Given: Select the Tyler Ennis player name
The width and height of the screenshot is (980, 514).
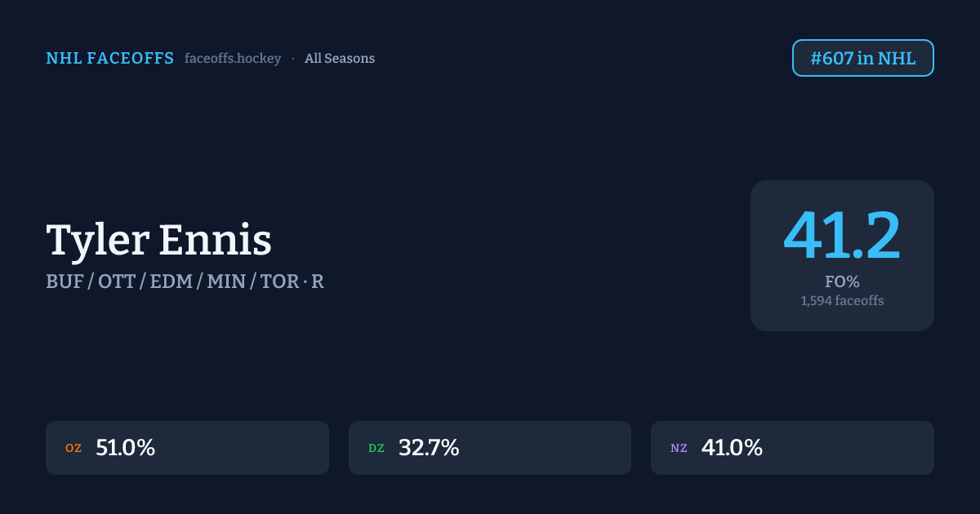Looking at the screenshot, I should pyautogui.click(x=158, y=241).
